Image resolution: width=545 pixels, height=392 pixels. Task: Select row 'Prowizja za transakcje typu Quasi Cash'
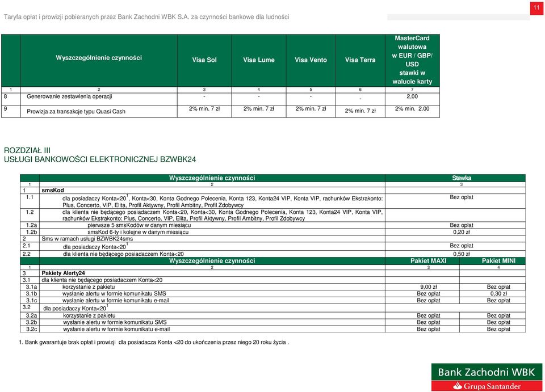220,111
